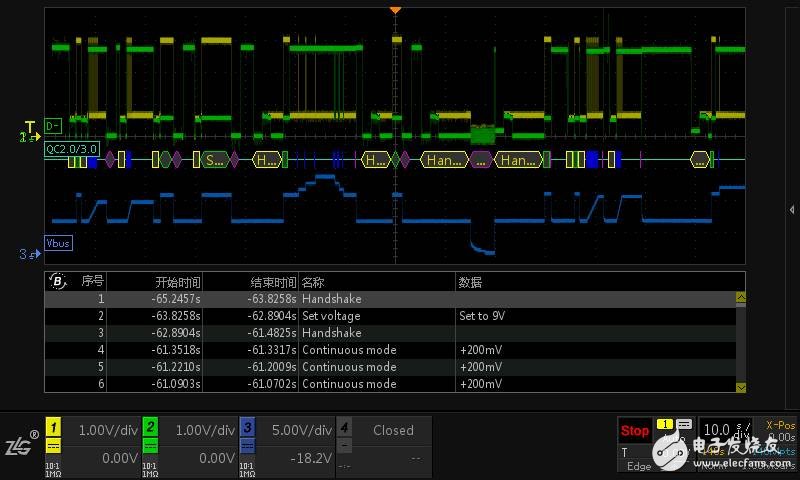Click the bus decode B icon

coord(57,282)
